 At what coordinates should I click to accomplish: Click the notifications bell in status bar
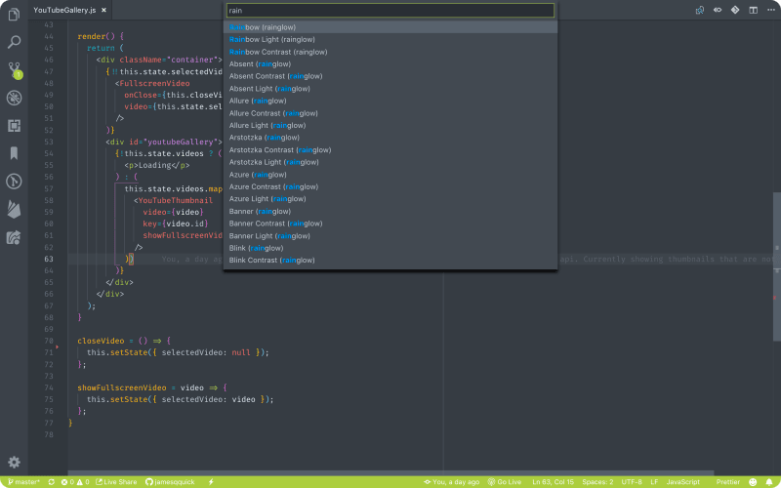(770, 482)
